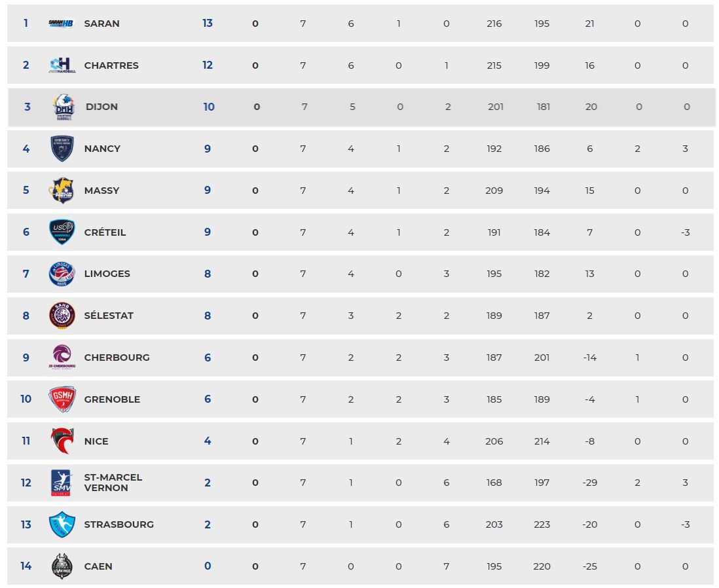This screenshot has height=588, width=719.
Task: Click the Grenoble GSMH red logo
Action: (62, 399)
